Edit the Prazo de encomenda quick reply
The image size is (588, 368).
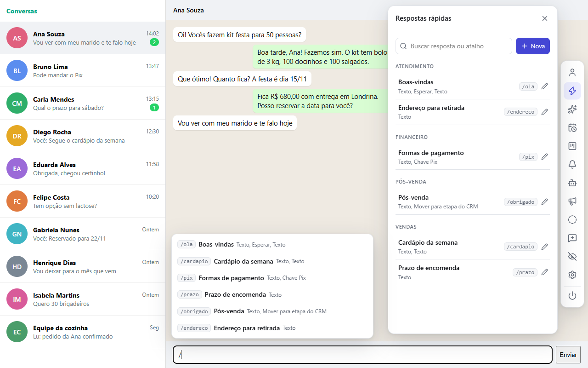tap(545, 272)
